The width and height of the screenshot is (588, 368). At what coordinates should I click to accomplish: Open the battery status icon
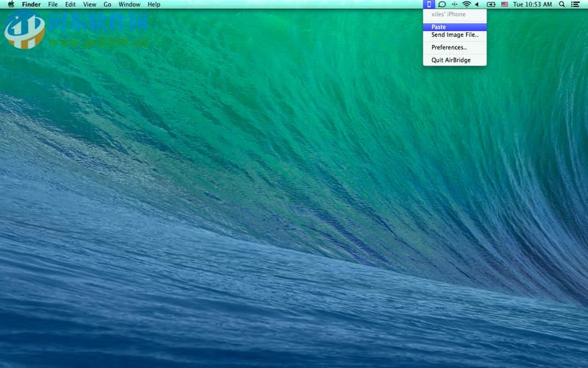pos(491,4)
